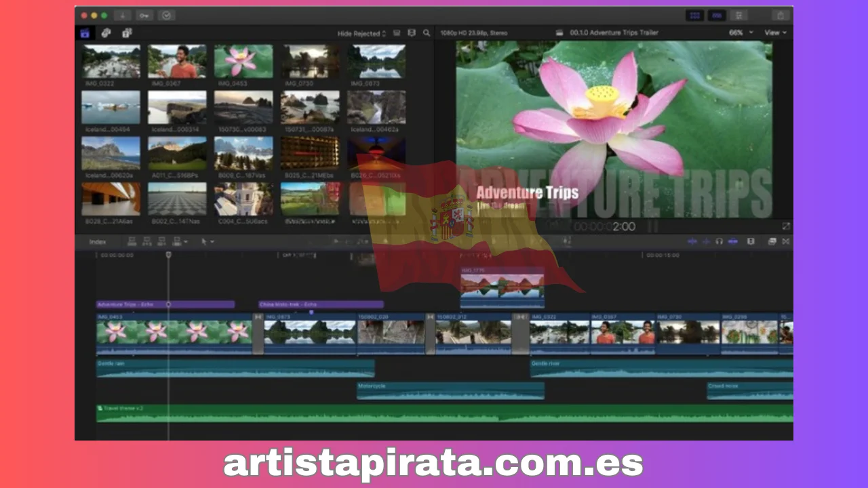Click project title 00.1.0 Adventure Trips Trailer
The image size is (868, 488).
click(x=614, y=33)
